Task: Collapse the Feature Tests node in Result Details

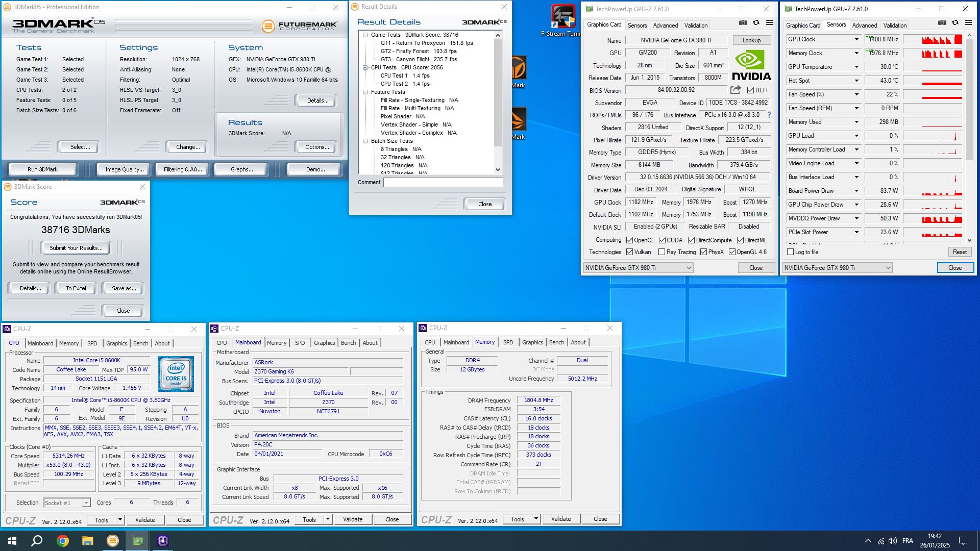Action: 365,92
